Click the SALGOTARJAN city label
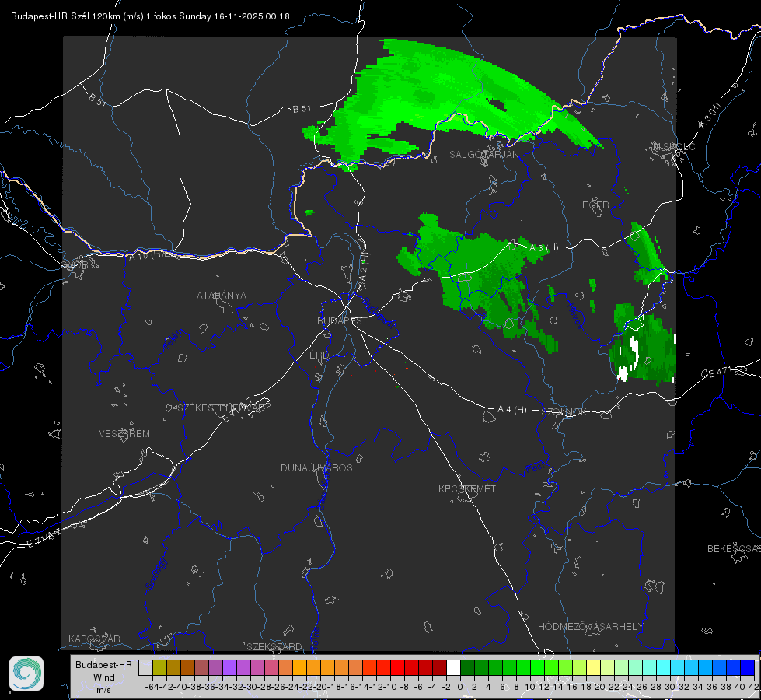Viewport: 761px width, 700px height. [483, 155]
